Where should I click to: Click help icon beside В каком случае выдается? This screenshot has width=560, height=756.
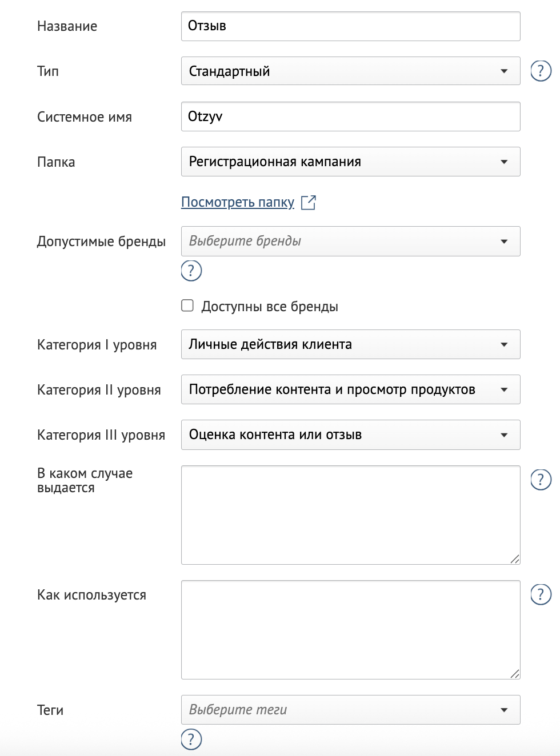pos(541,480)
